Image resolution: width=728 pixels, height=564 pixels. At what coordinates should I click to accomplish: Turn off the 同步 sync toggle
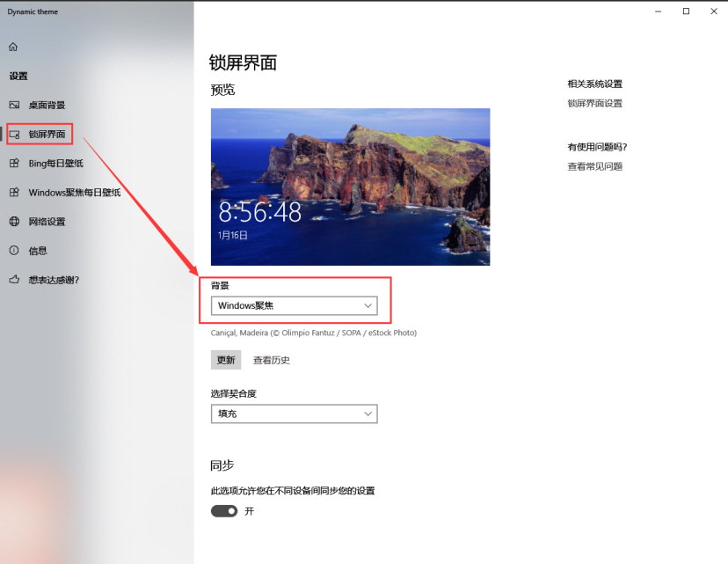point(223,510)
